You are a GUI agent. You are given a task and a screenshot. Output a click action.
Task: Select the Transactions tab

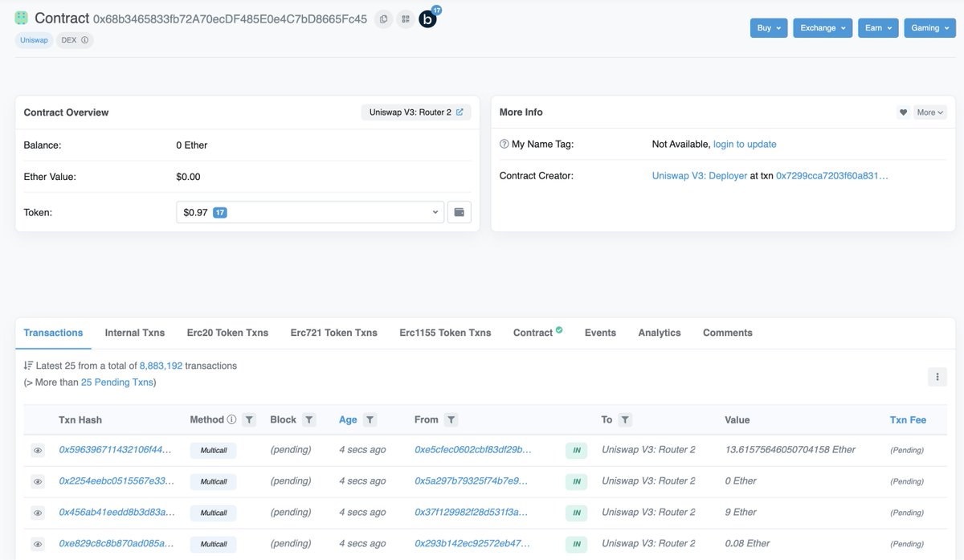[x=53, y=333]
